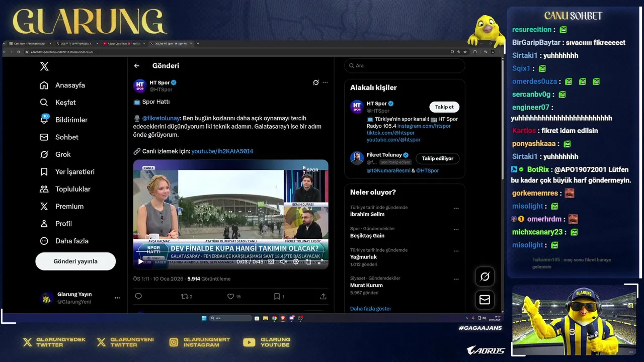Open the youtu.be/ih2KAtA50I4 link
Screen dimensions: 644x362
pos(222,151)
